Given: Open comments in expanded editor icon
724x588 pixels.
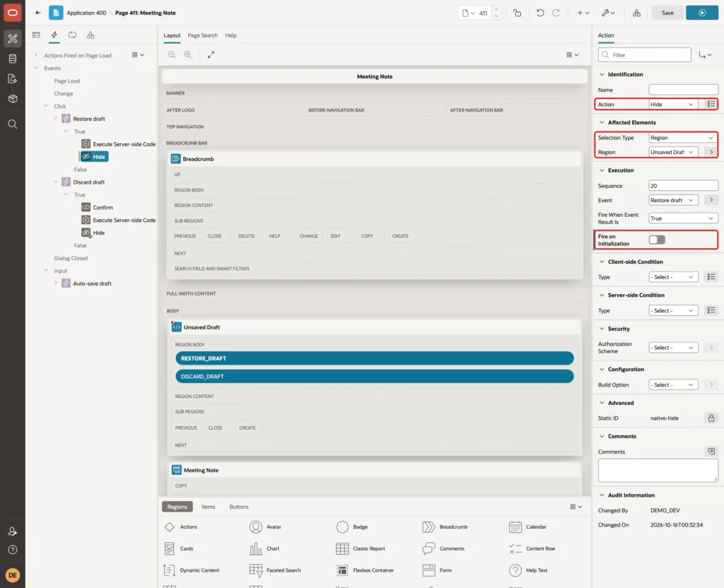Looking at the screenshot, I should (x=711, y=452).
